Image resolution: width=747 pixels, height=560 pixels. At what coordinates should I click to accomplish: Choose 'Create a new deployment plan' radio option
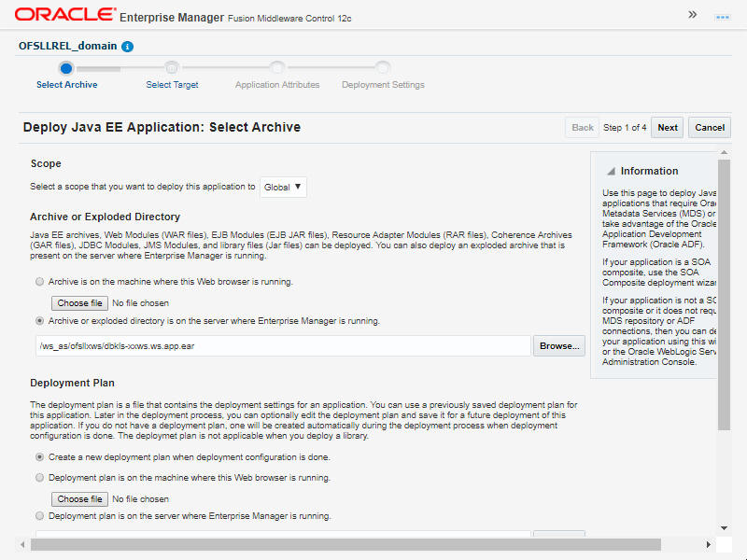click(x=39, y=457)
